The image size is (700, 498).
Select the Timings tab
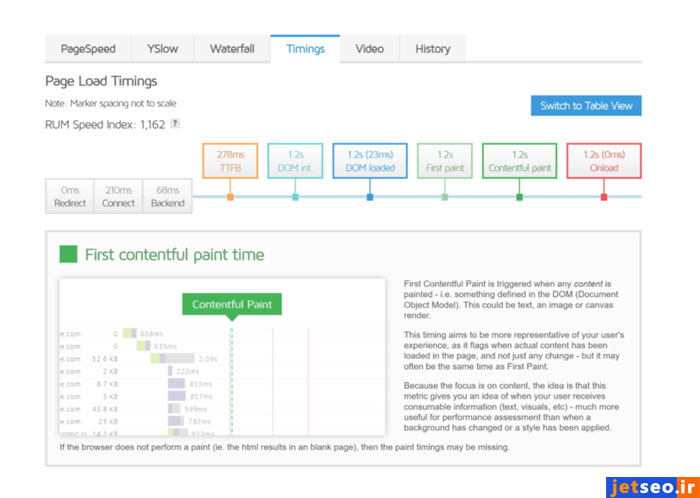tap(305, 49)
